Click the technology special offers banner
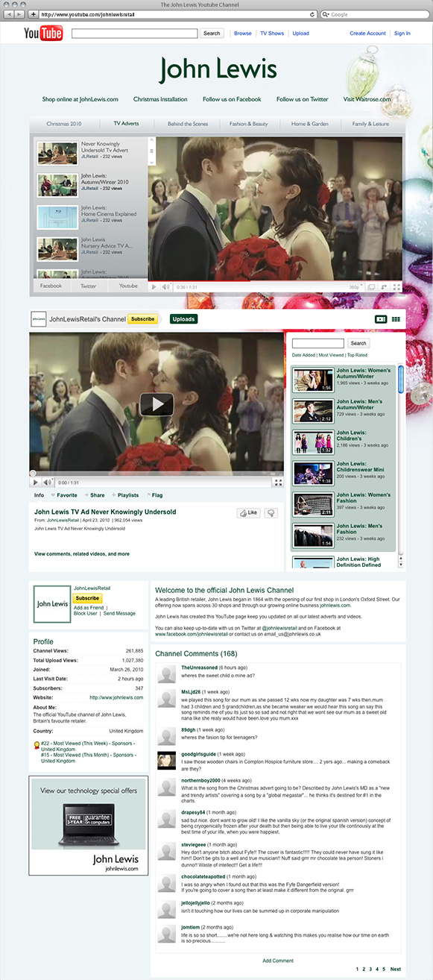Screen dimensions: 433x980 pos(89,825)
